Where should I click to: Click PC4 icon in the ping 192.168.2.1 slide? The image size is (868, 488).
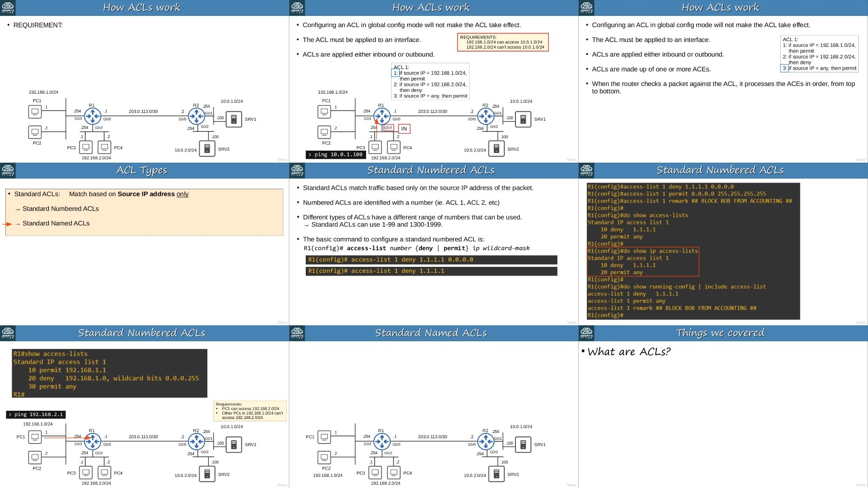click(105, 473)
